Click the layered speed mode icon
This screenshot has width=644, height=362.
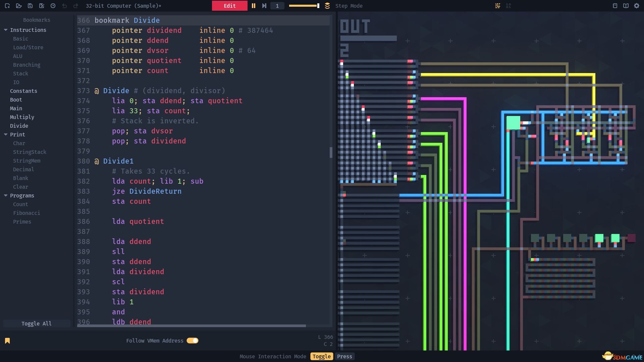(x=327, y=6)
